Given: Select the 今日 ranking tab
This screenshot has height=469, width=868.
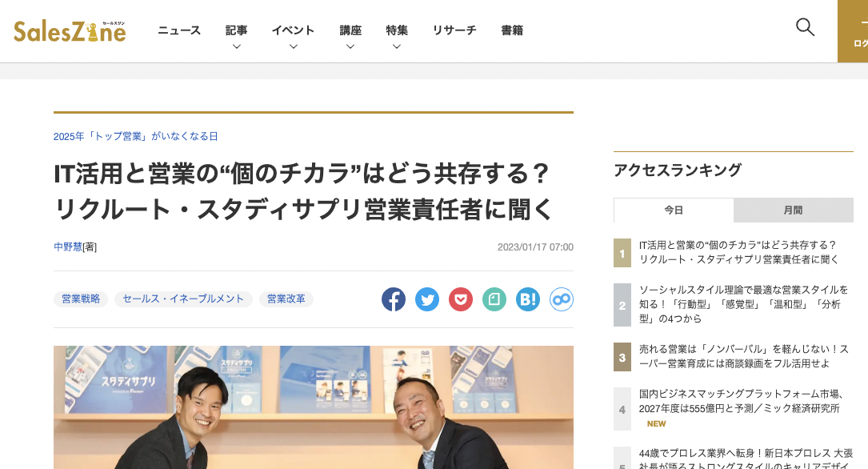Looking at the screenshot, I should pyautogui.click(x=674, y=210).
